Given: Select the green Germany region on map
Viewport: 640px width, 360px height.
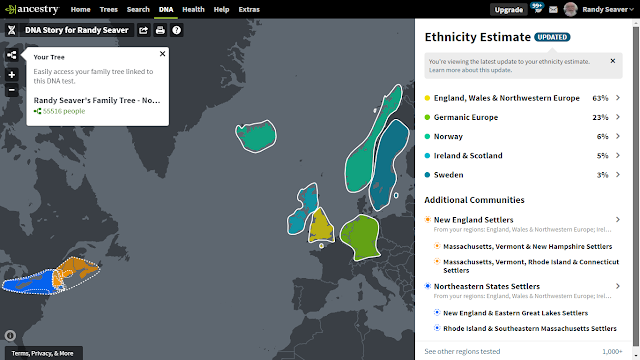Looking at the screenshot, I should pos(360,236).
